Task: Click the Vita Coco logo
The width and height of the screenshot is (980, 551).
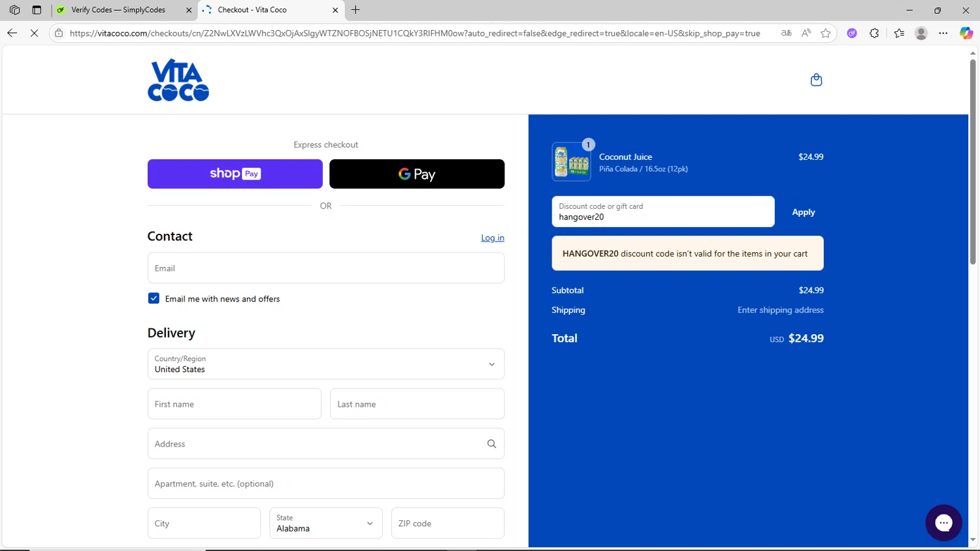Action: [x=178, y=80]
